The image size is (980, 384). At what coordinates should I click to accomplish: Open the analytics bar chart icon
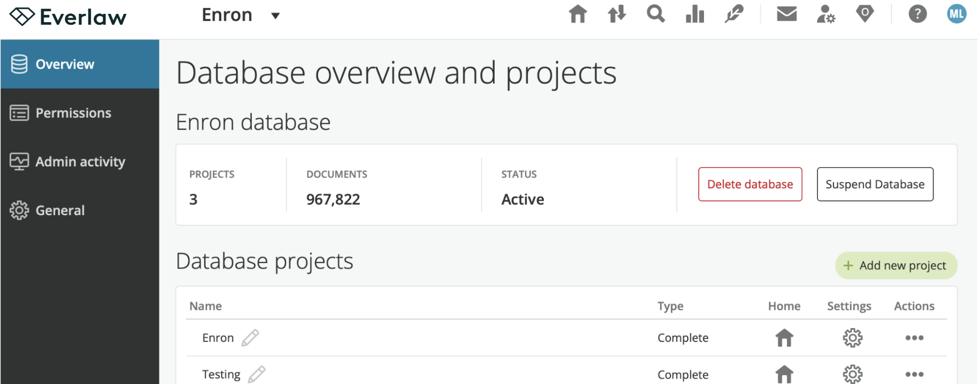[695, 14]
